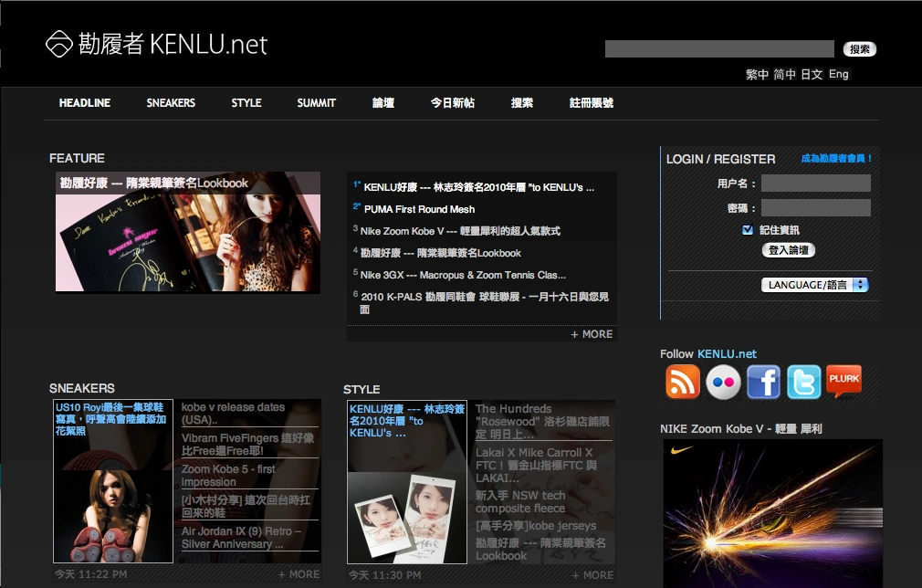Open feature item 'Nike 3GX --- Macropus & Zoom Tennis Clas...'
922x588 pixels.
[463, 275]
